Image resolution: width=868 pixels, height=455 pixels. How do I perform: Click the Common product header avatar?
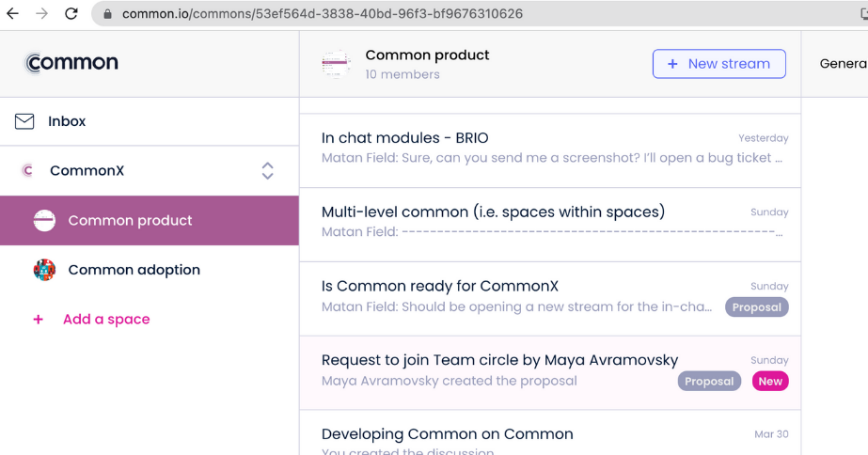[x=336, y=64]
